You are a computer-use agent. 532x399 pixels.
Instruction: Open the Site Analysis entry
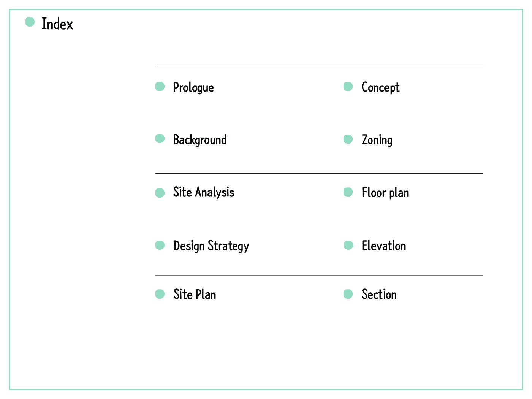point(204,192)
